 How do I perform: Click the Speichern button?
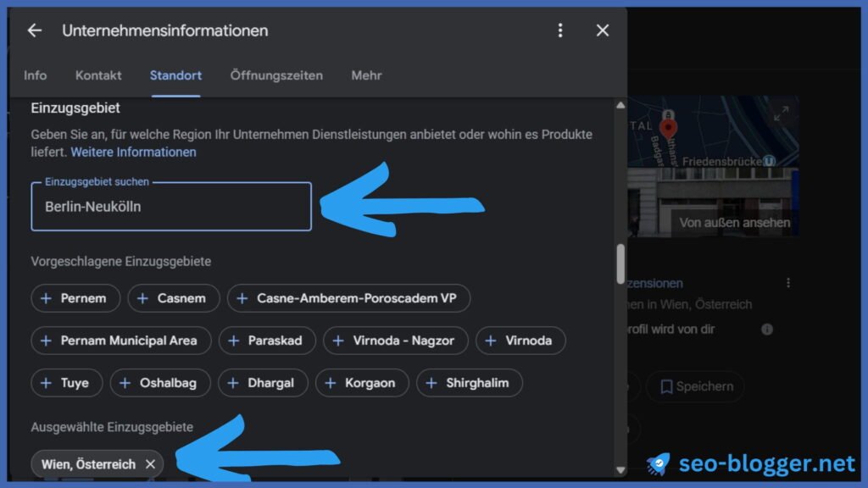pyautogui.click(x=695, y=386)
